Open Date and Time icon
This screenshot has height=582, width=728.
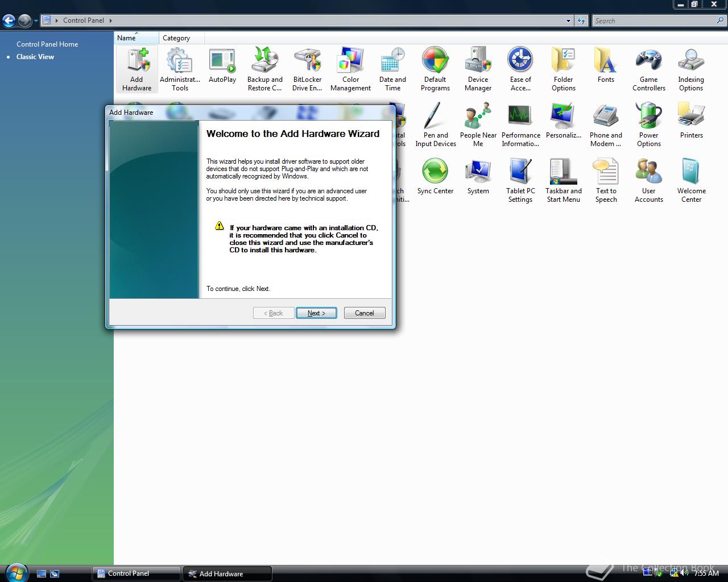tap(392, 69)
